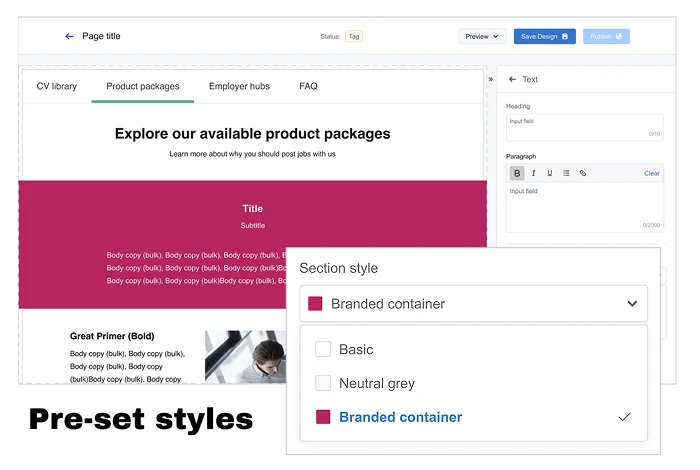
Task: Select the Branded container list option
Action: tap(474, 417)
